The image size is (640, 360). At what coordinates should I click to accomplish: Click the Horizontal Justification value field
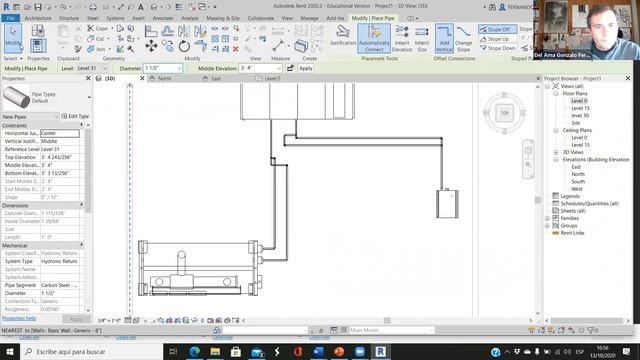tap(60, 133)
